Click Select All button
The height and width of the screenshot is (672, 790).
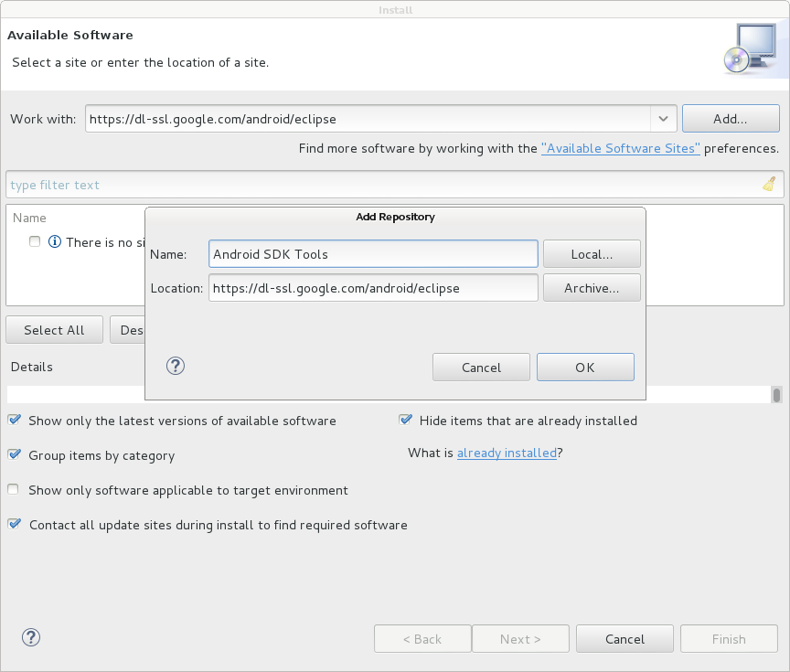click(55, 330)
